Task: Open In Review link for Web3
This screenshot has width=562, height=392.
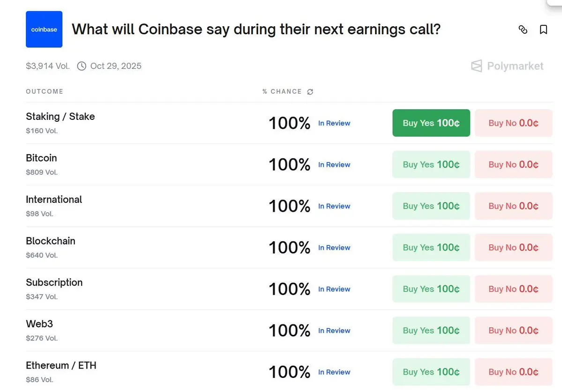Action: click(x=334, y=331)
